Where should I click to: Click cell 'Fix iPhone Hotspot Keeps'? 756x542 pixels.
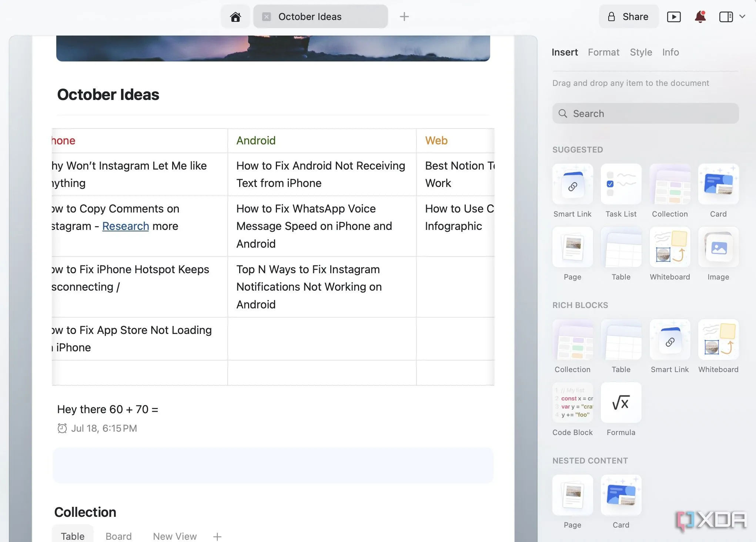pyautogui.click(x=140, y=287)
